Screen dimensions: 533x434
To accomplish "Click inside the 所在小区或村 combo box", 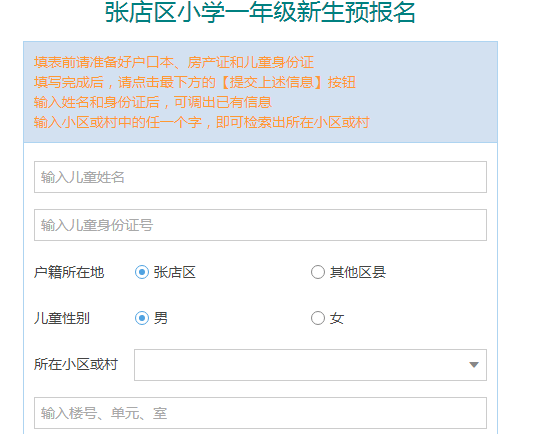I will (x=310, y=365).
